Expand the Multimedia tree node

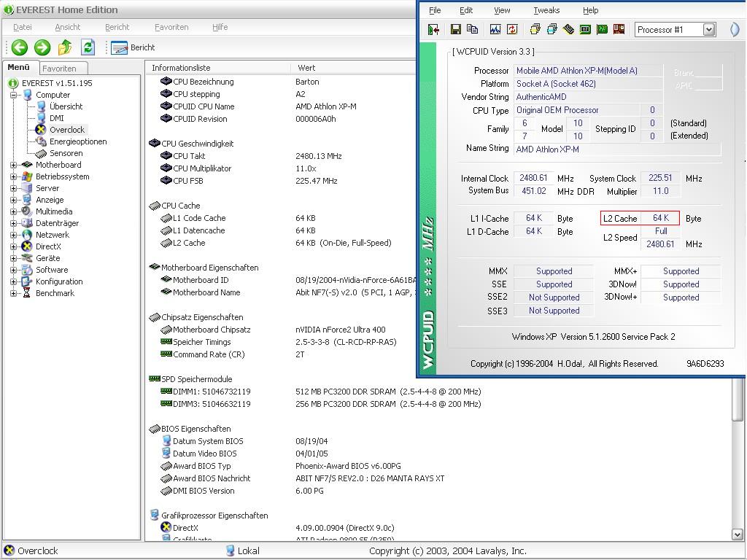(x=13, y=211)
